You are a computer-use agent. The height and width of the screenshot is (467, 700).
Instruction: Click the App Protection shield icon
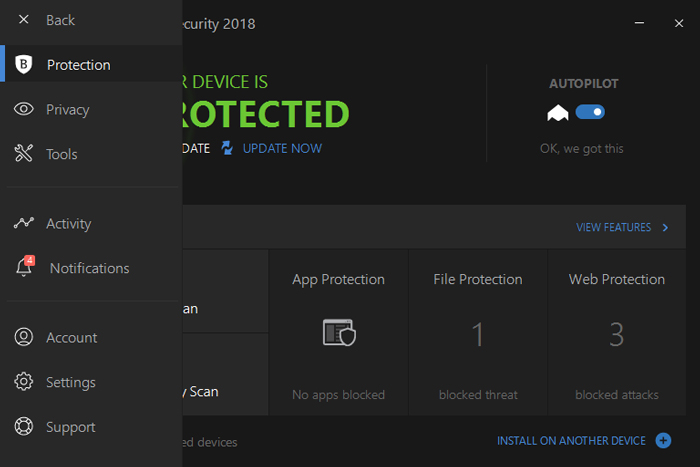coord(338,333)
